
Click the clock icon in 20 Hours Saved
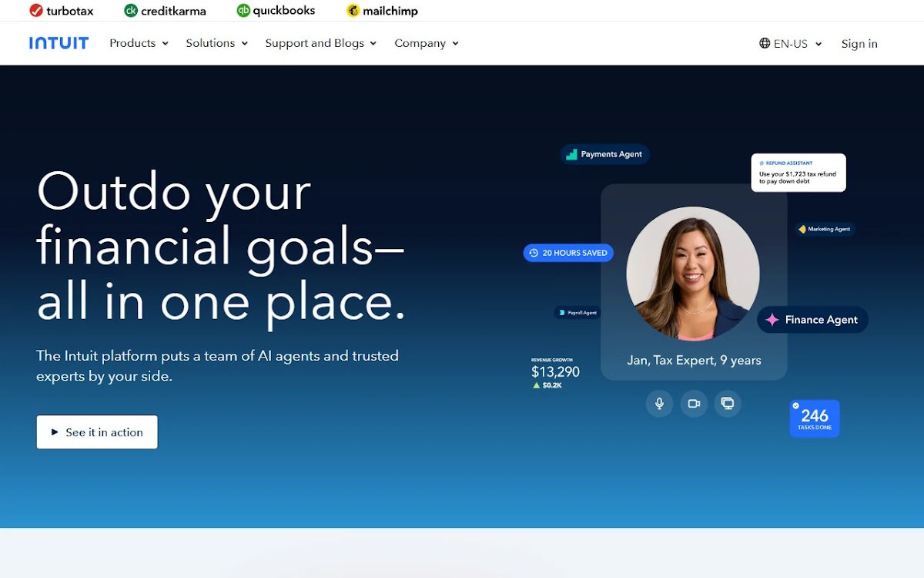(x=534, y=253)
